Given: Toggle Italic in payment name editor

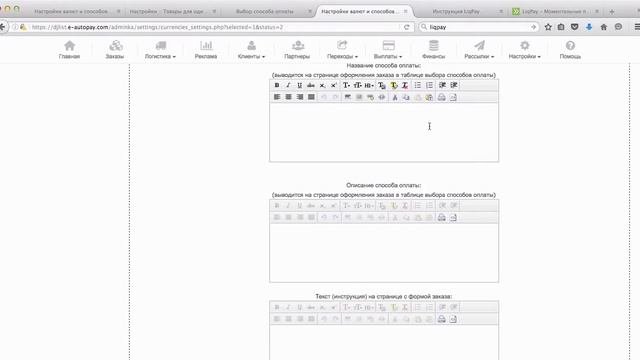Looking at the screenshot, I should [x=288, y=85].
